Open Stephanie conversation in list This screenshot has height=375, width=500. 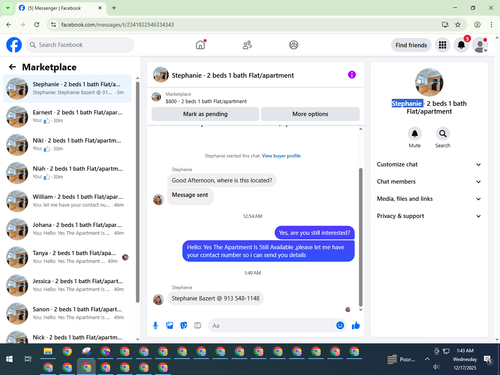[x=67, y=88]
